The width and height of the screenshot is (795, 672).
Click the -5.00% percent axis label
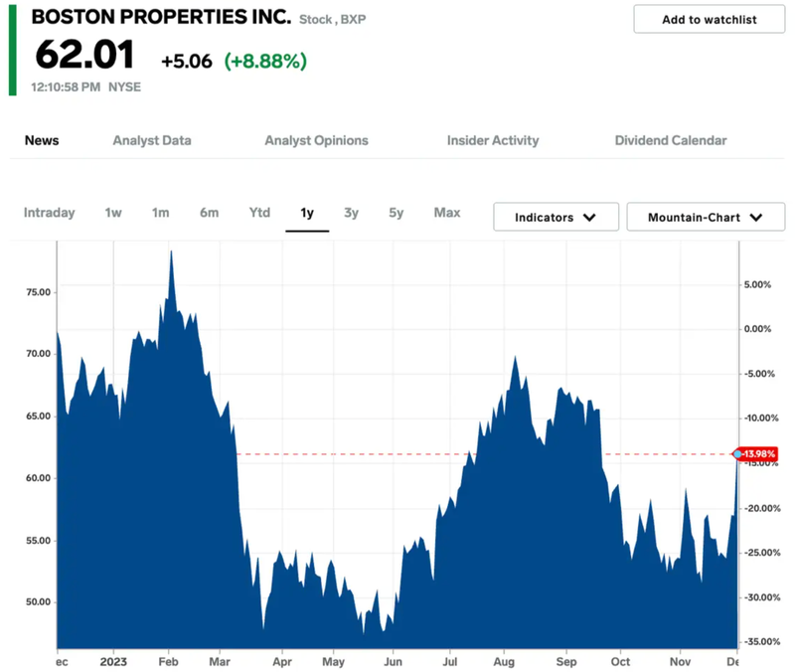tap(759, 374)
